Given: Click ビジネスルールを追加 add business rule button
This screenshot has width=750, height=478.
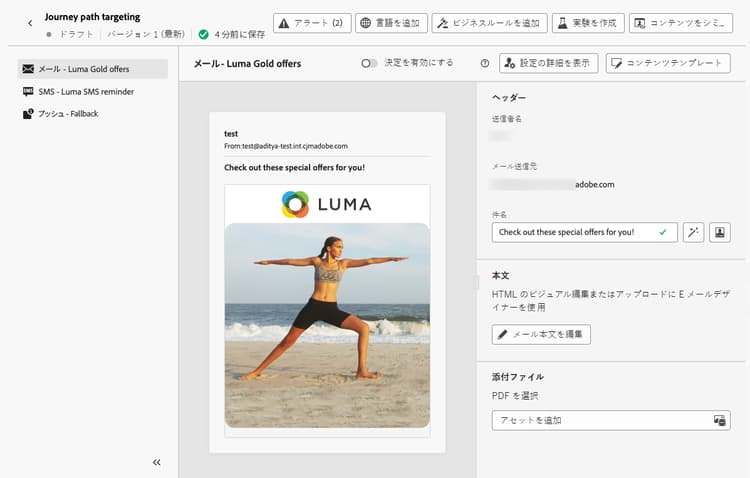Looking at the screenshot, I should point(489,23).
